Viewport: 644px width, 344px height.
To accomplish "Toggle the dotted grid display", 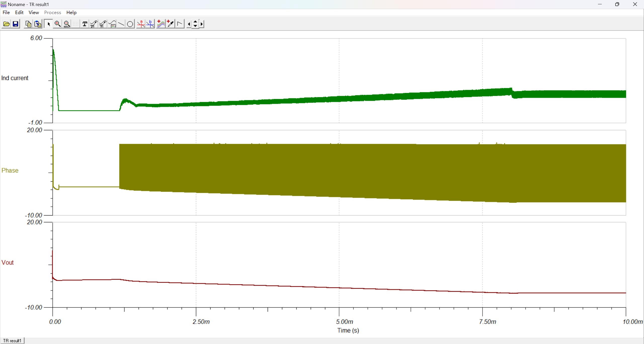I will pyautogui.click(x=76, y=24).
